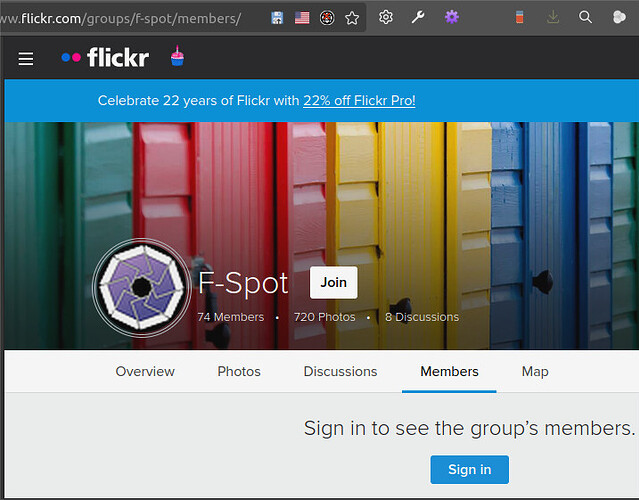The height and width of the screenshot is (500, 639).
Task: Click the blue Sign in button
Action: pos(469,469)
